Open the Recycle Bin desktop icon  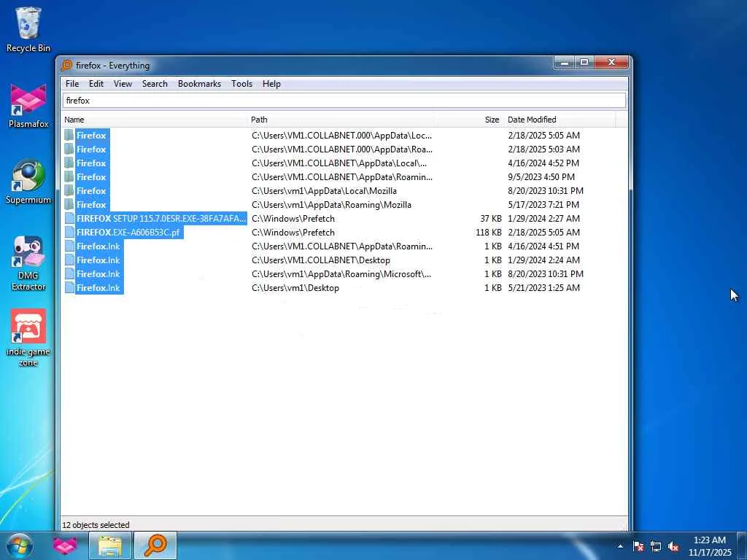(x=28, y=28)
